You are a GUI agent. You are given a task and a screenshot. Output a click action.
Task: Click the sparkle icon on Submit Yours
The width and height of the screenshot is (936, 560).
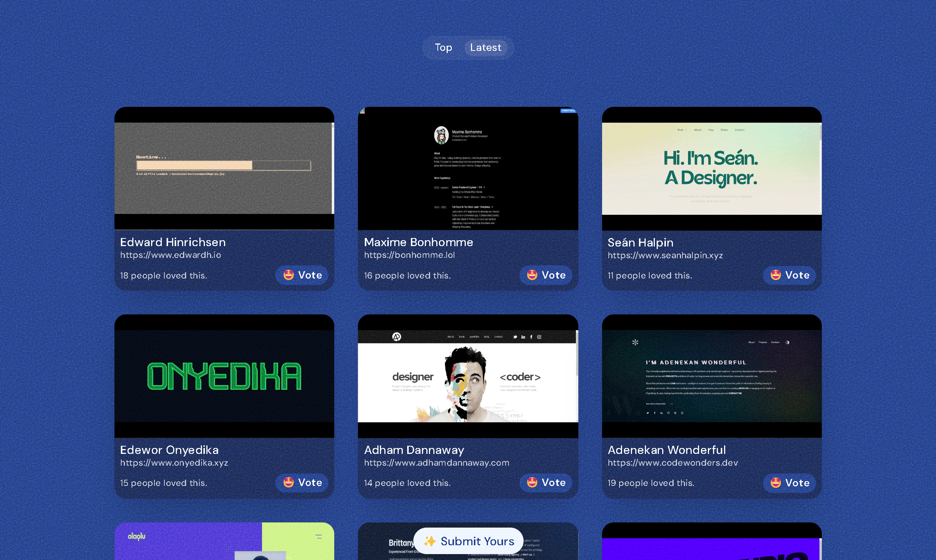point(430,541)
